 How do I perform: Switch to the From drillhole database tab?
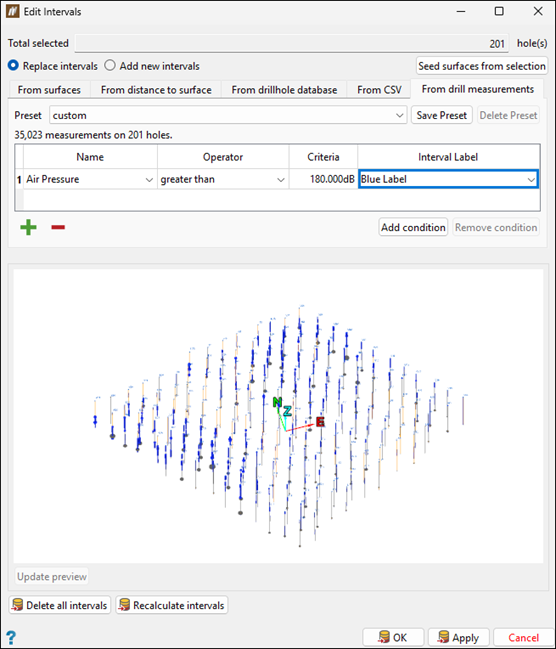click(x=284, y=90)
